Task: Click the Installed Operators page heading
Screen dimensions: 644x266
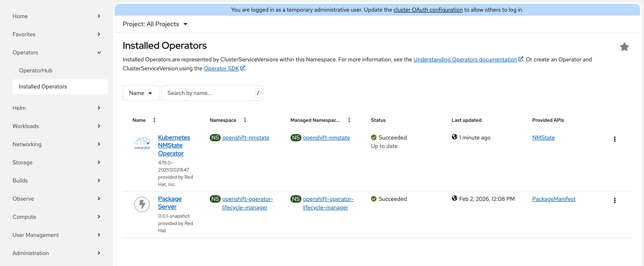Action: tap(165, 45)
